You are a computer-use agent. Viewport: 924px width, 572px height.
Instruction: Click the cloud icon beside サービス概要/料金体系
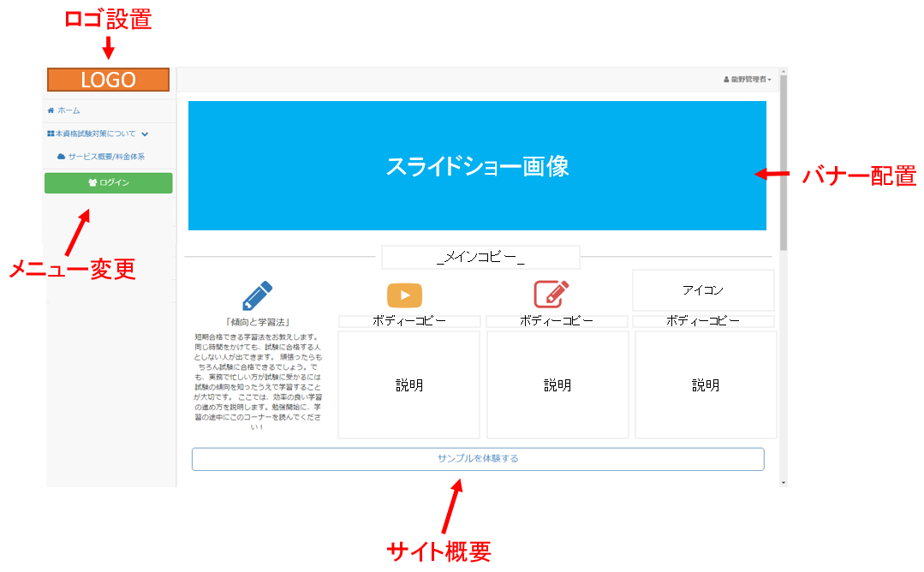click(61, 157)
